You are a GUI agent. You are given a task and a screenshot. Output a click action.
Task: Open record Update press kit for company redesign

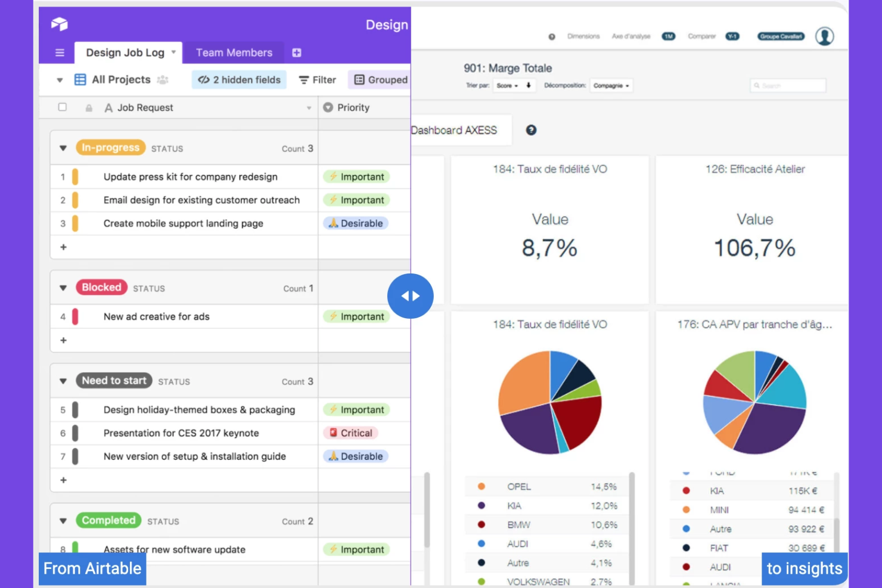190,177
